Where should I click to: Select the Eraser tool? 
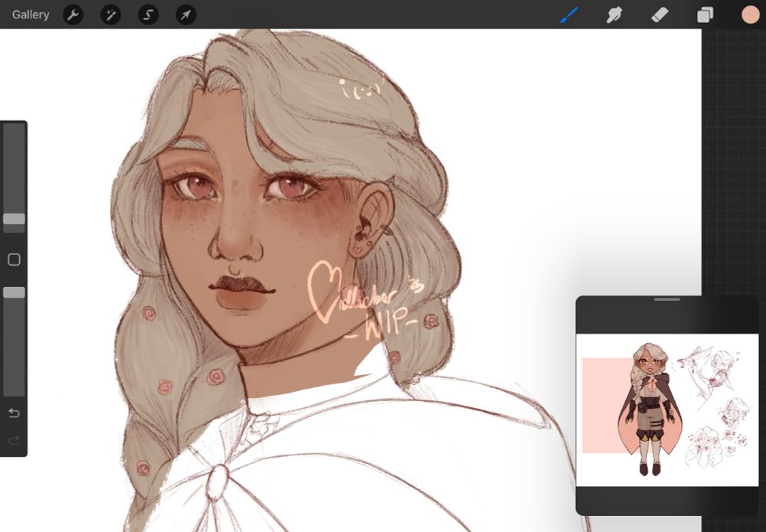[659, 15]
